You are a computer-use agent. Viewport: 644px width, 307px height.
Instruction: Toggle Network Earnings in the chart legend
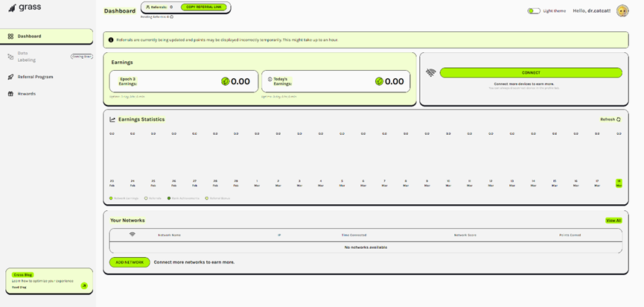click(111, 198)
